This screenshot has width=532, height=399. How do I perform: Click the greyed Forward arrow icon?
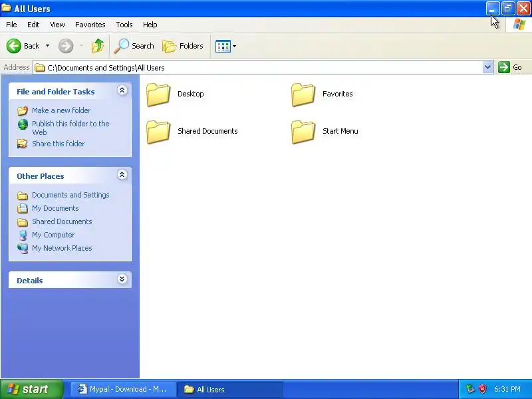(66, 46)
